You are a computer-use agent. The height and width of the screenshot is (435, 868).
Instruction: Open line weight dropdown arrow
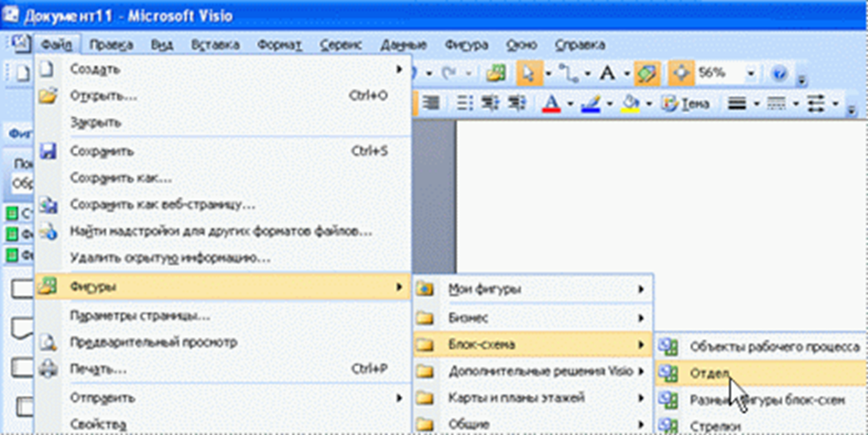[756, 103]
